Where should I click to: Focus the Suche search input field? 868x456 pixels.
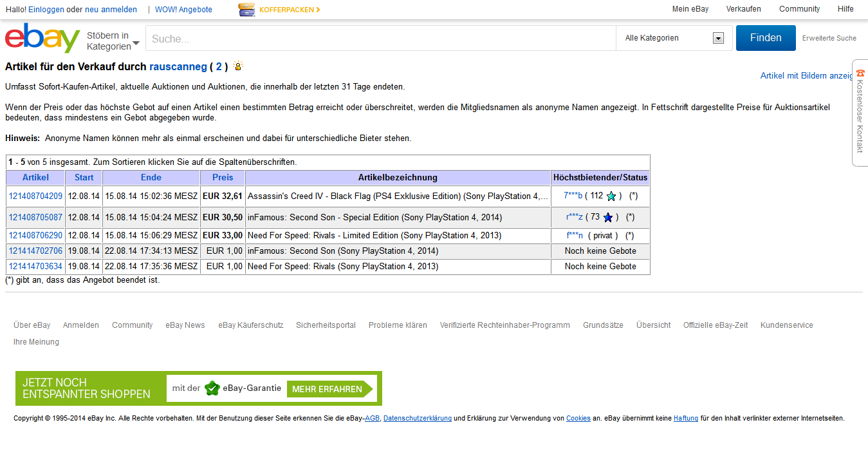(380, 38)
